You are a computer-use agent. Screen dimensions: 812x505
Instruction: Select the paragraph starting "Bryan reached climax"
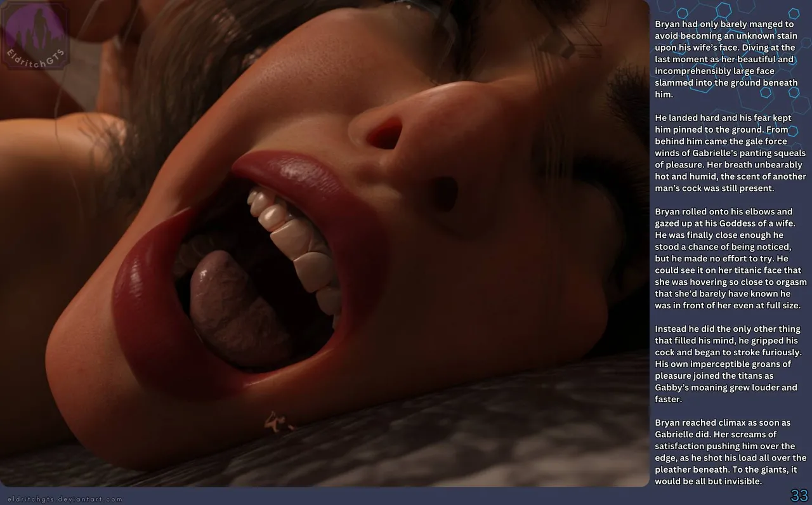click(x=731, y=452)
